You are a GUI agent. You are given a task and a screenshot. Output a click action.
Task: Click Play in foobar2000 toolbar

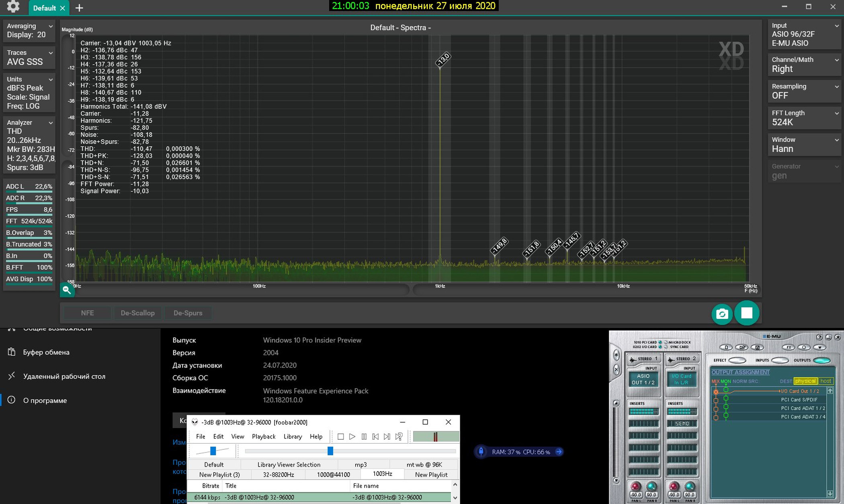coord(352,437)
